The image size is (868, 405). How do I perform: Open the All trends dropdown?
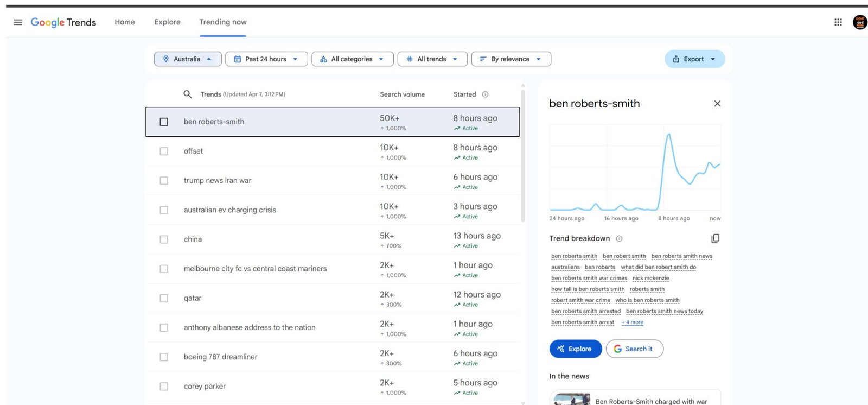[432, 59]
